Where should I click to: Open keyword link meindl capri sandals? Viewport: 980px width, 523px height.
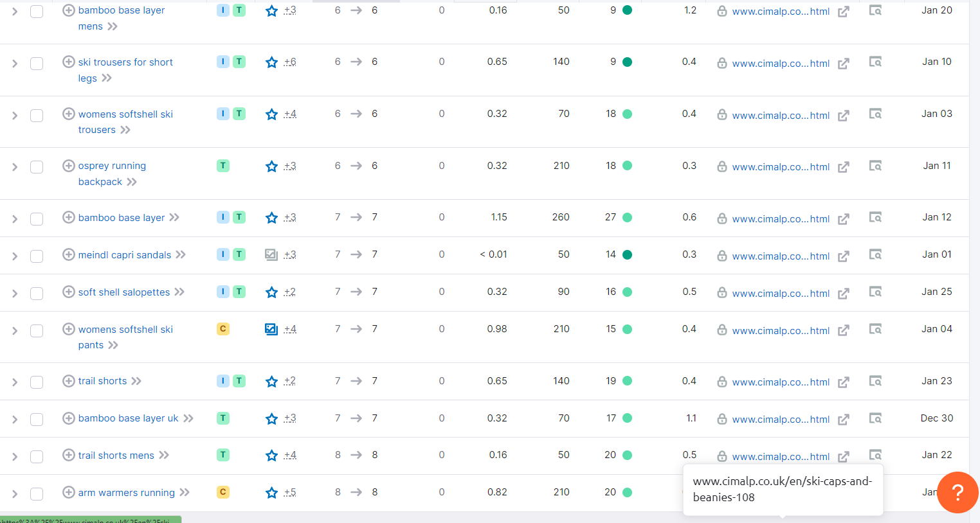pos(125,255)
